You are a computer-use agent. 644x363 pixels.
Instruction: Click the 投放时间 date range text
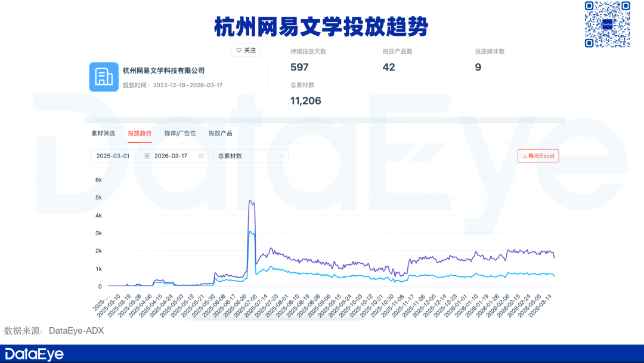coord(172,85)
